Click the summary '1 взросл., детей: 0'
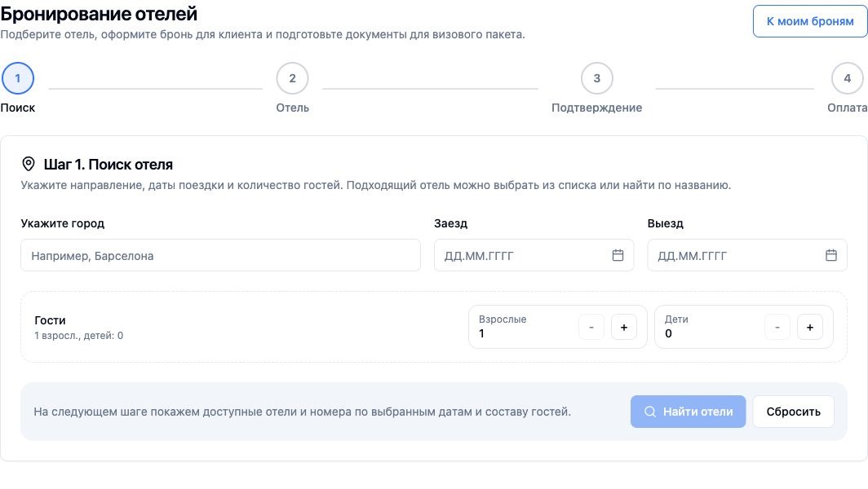Image resolution: width=868 pixels, height=489 pixels. point(78,335)
